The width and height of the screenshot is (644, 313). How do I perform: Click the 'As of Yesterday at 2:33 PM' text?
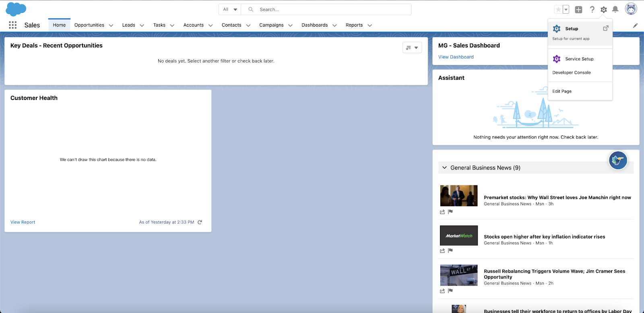pyautogui.click(x=167, y=222)
